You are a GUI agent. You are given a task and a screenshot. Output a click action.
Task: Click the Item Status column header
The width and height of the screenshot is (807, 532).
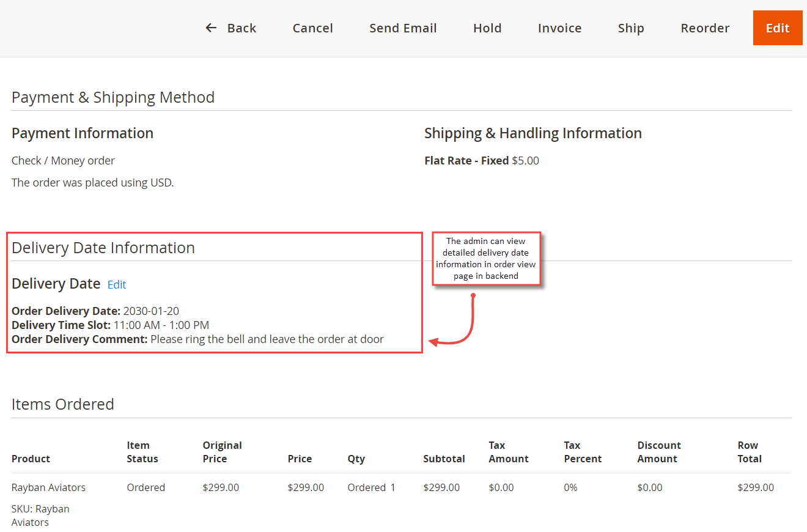[142, 452]
